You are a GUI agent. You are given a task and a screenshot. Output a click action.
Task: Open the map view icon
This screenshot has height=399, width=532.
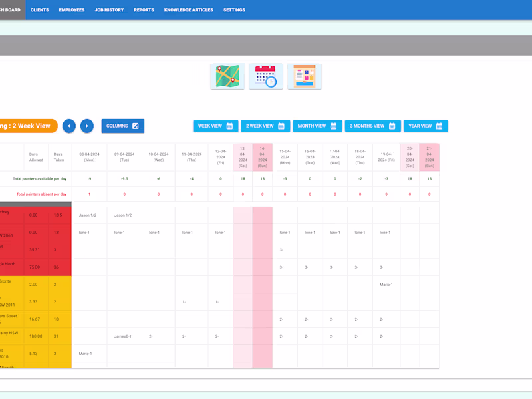(227, 75)
